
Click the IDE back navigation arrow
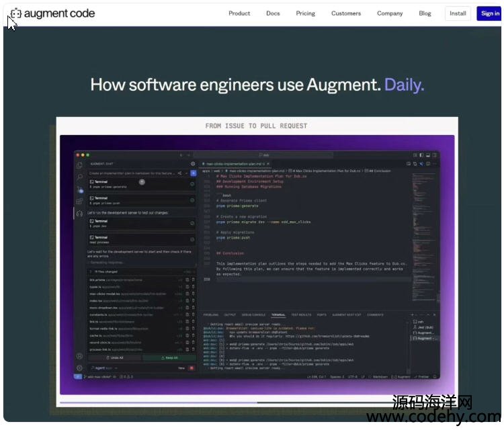coord(181,155)
